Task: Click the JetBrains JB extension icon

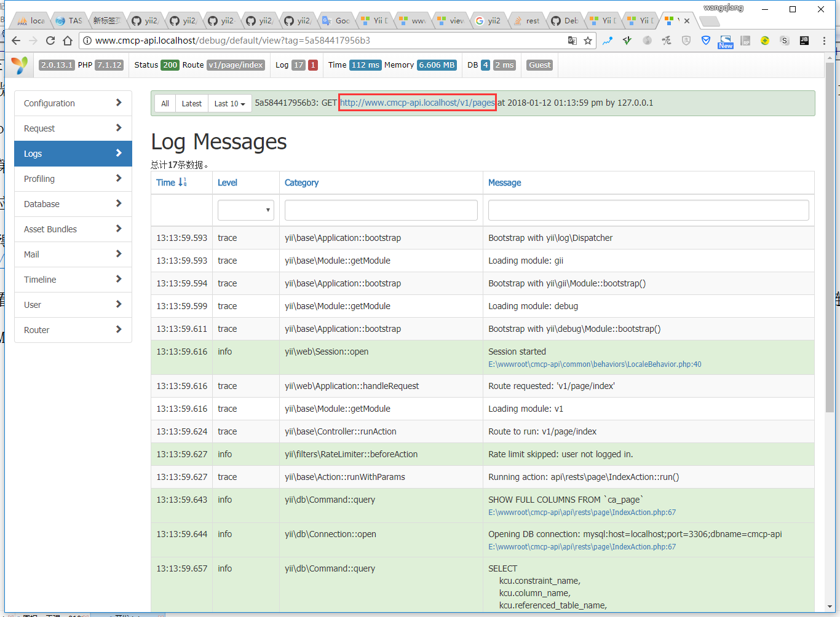Action: pos(804,41)
